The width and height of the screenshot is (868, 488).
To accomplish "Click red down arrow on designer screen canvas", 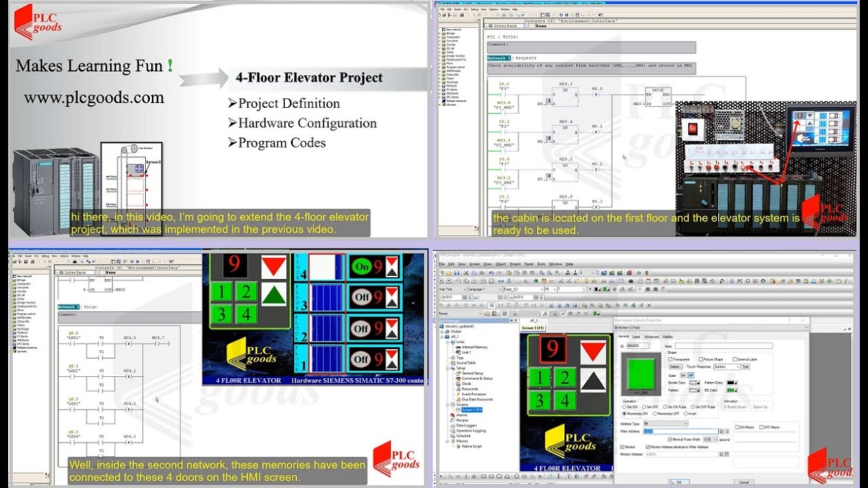I will [594, 351].
